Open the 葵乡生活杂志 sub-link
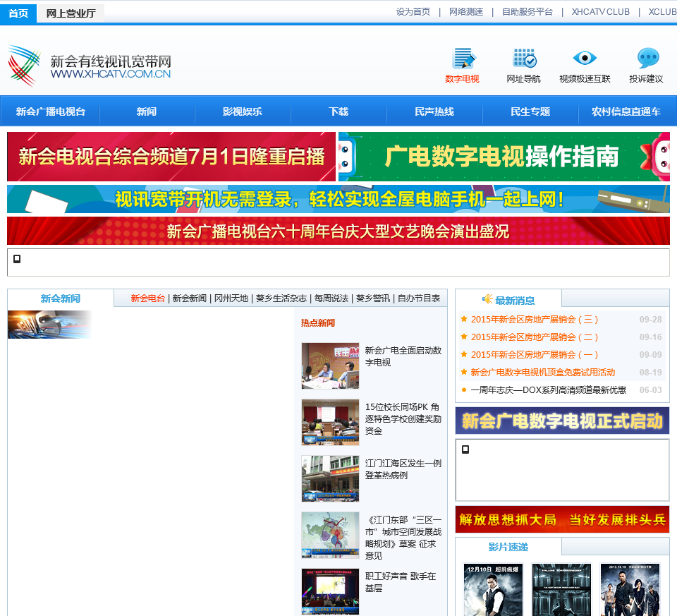Screen dimensions: 677x616 [x=281, y=298]
